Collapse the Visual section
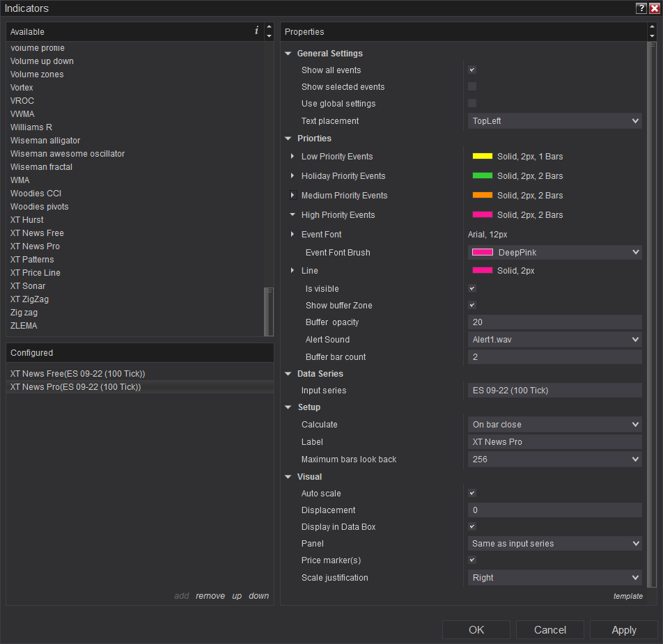 [288, 477]
